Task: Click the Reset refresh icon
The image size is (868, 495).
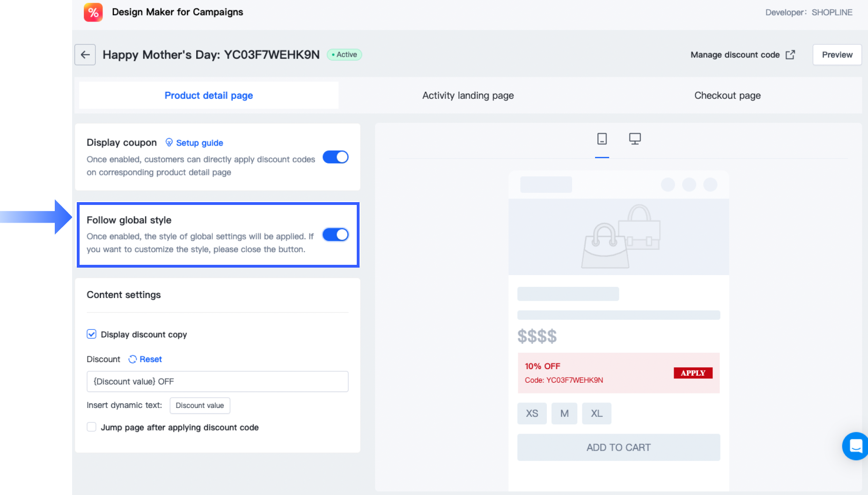Action: click(132, 359)
